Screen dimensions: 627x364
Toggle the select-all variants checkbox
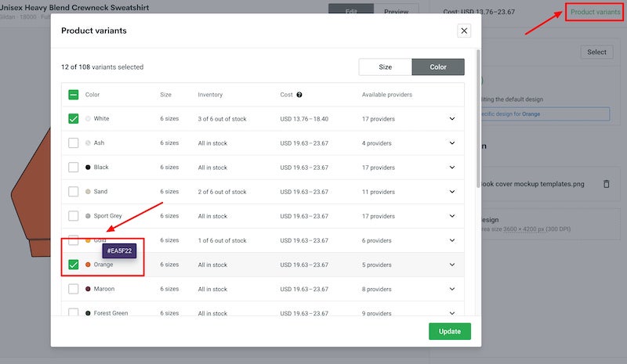[x=74, y=95]
